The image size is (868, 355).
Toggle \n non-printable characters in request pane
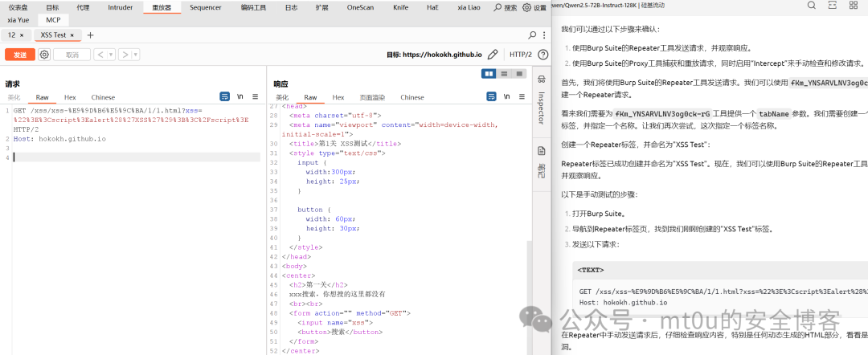[x=240, y=96]
